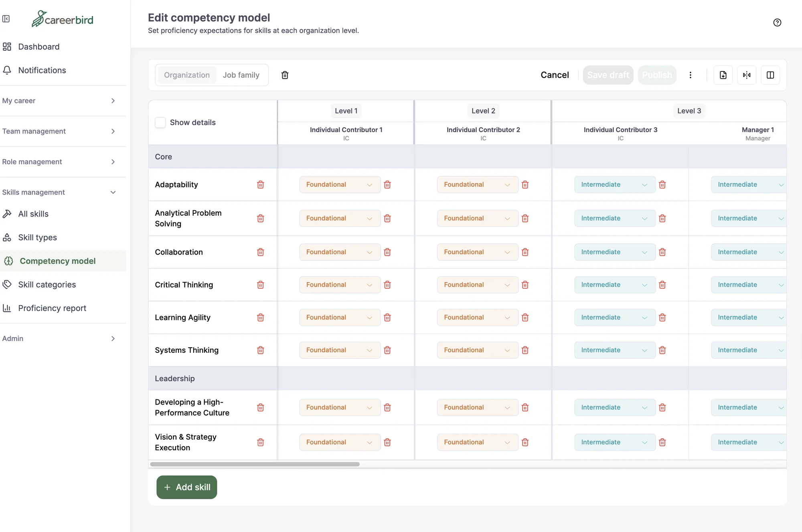Click the mirror/compare columns icon

(x=747, y=75)
